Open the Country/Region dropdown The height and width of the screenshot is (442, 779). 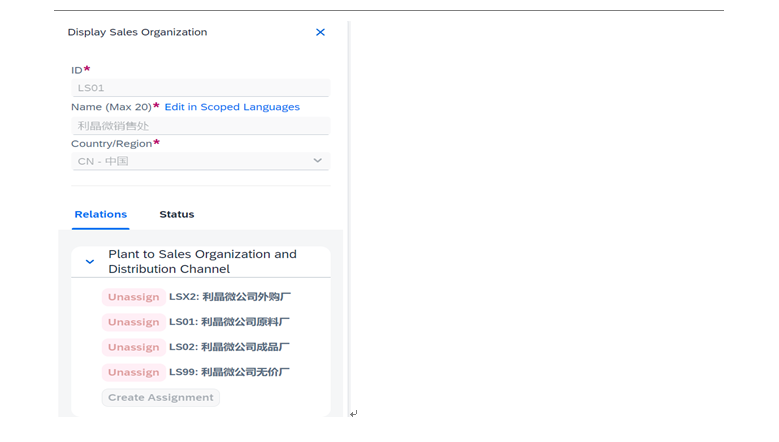click(x=200, y=161)
